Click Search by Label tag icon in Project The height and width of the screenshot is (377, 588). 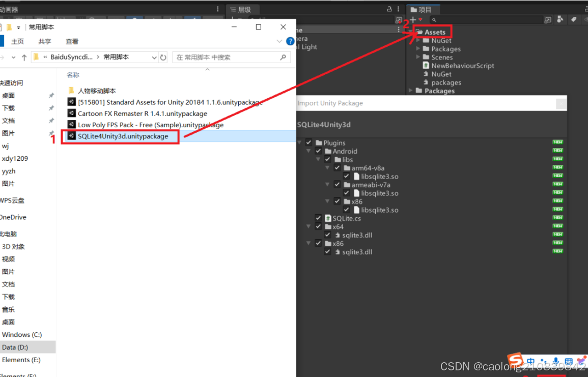point(574,19)
